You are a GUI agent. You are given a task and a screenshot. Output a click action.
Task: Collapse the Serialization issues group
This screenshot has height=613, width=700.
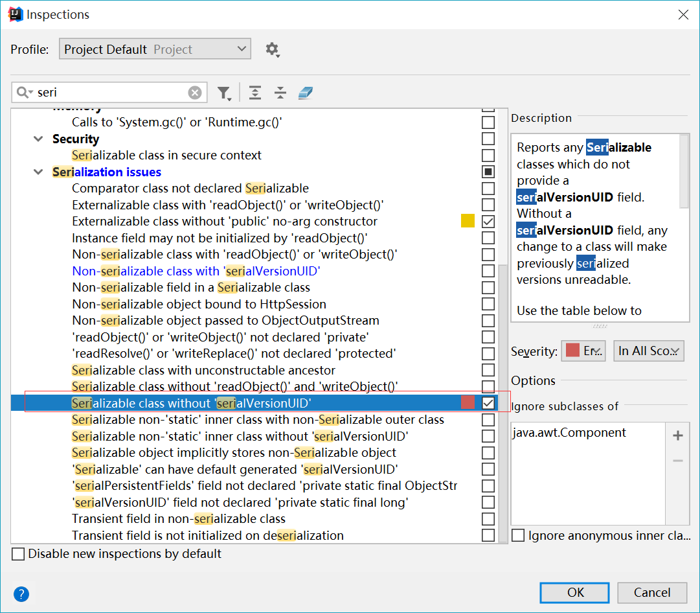[38, 172]
